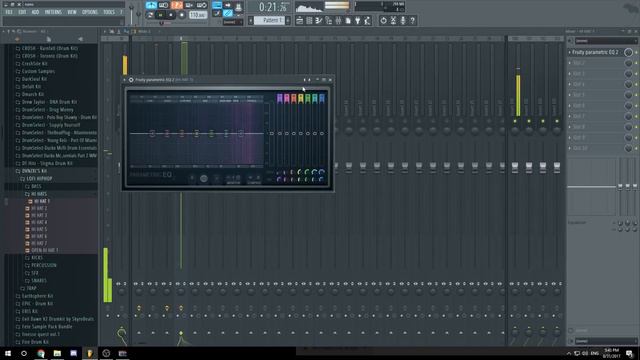640x360 pixels.
Task: Select the next preset arrow in the EQ titlebar
Action: 309,80
